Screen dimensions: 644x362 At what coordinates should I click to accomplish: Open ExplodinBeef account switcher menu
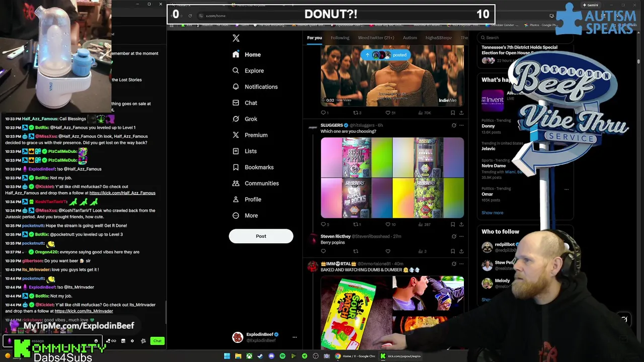click(264, 337)
